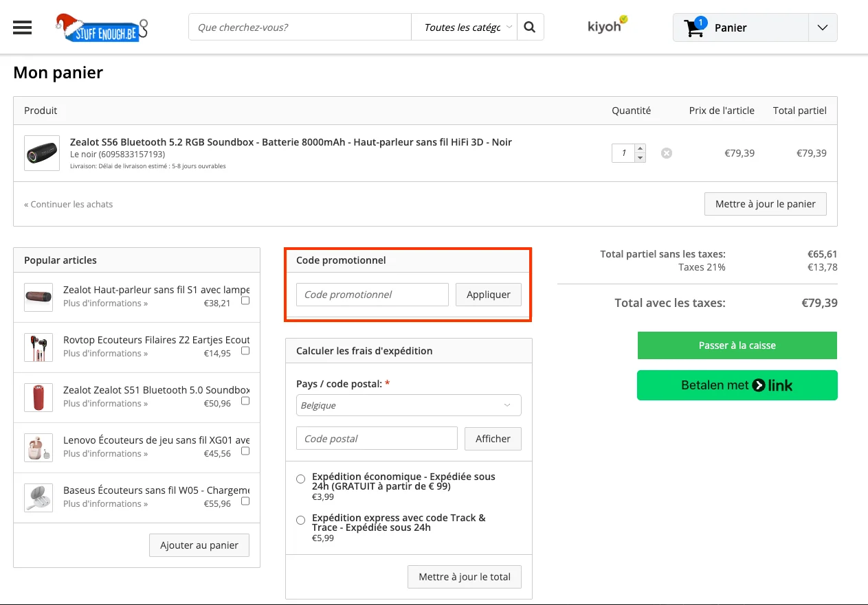Open the Belgique country dropdown
This screenshot has height=605, width=868.
(408, 405)
